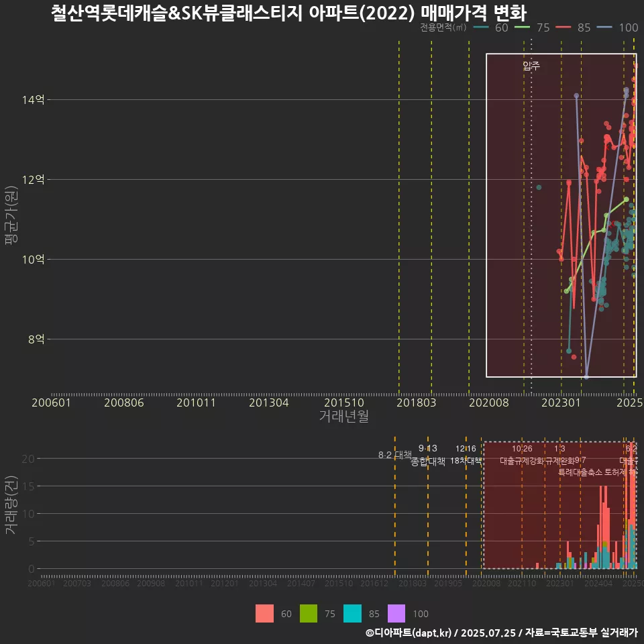
Task: Click the '20' label on volume y-axis
Action: [28, 459]
